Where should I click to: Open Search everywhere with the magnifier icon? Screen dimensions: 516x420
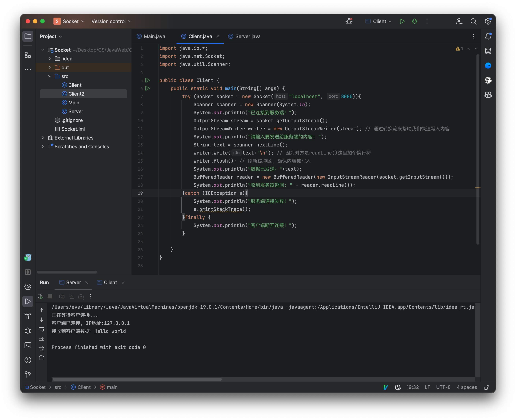click(474, 21)
